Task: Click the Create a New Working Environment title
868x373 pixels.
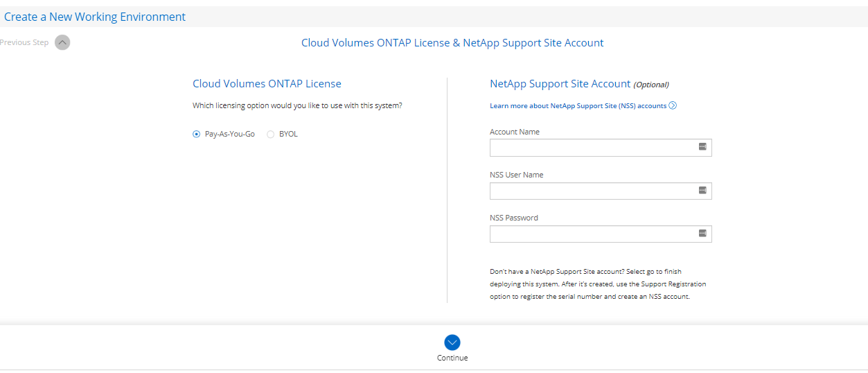Action: coord(95,17)
